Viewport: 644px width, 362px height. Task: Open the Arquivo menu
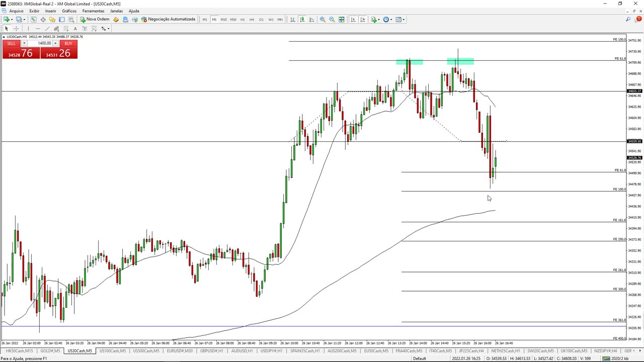click(x=16, y=11)
